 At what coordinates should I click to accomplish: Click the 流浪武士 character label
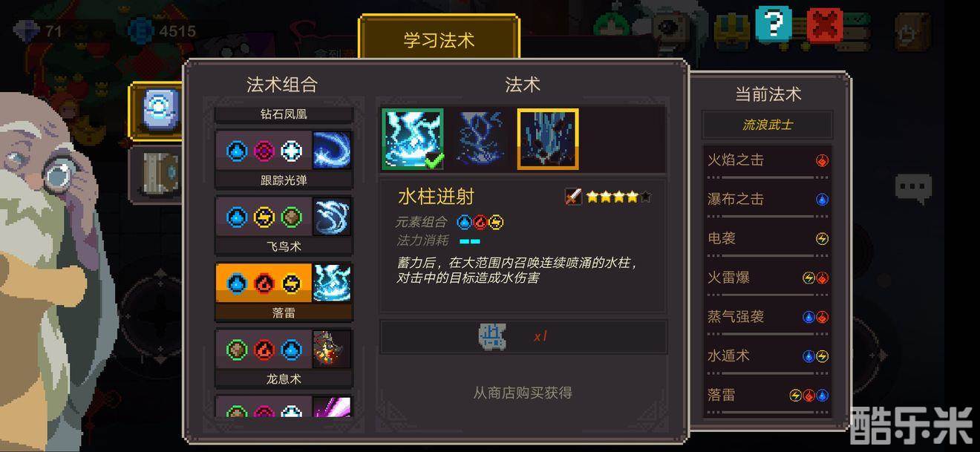[x=768, y=125]
